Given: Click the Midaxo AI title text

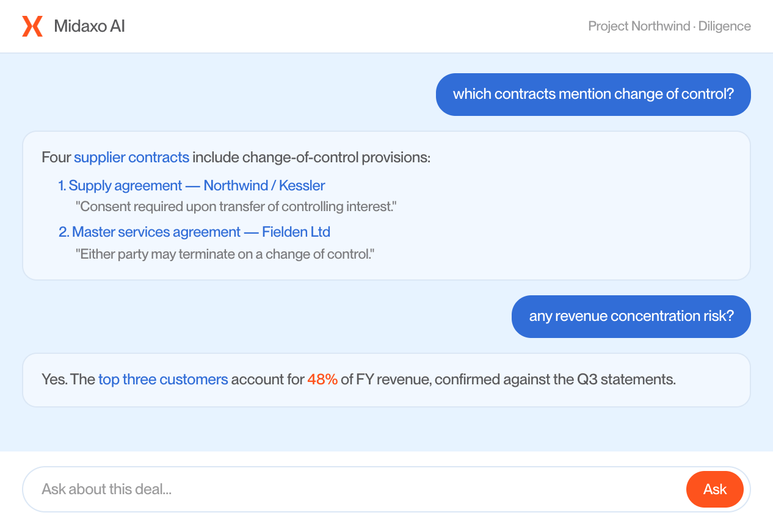Looking at the screenshot, I should 90,26.
